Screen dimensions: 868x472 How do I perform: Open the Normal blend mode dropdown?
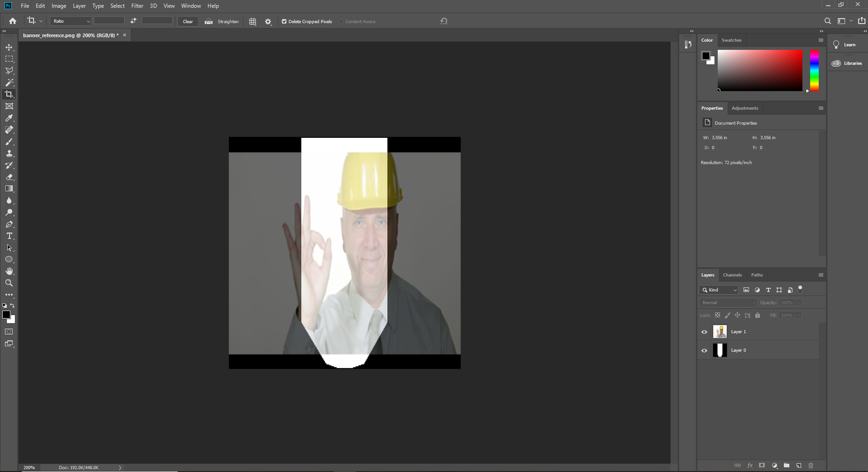tap(728, 303)
